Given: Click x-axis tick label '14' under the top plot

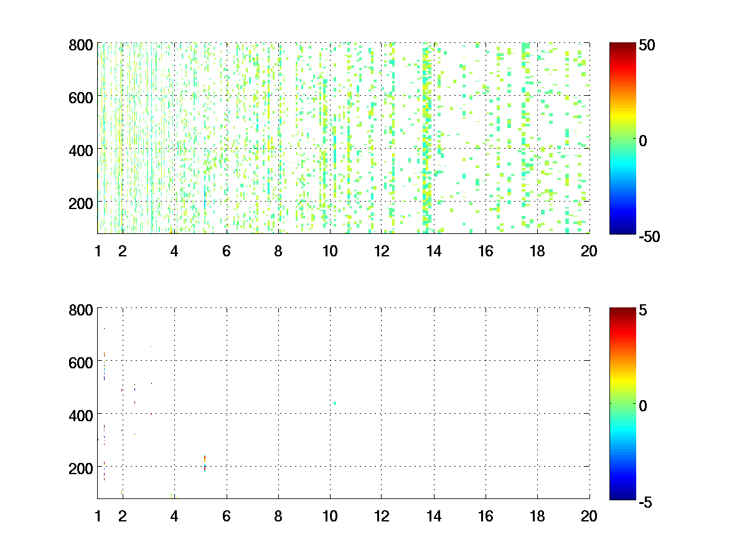Looking at the screenshot, I should click(x=433, y=251).
